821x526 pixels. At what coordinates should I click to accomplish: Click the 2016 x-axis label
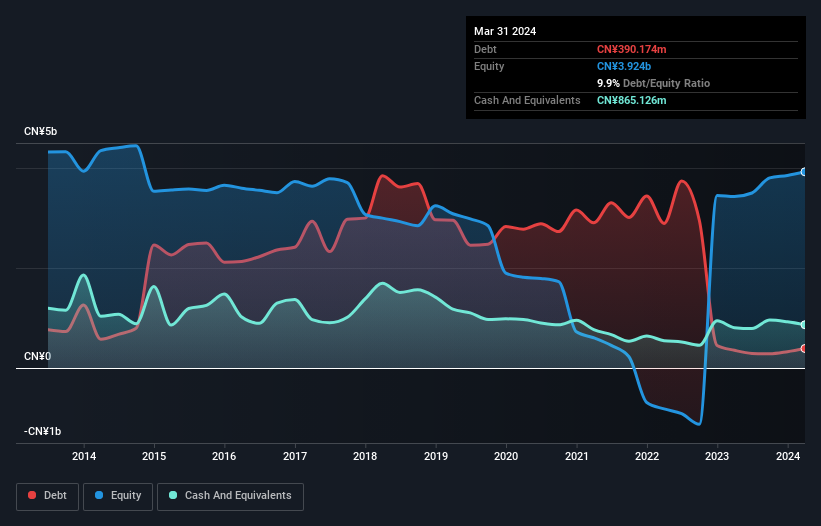(224, 456)
